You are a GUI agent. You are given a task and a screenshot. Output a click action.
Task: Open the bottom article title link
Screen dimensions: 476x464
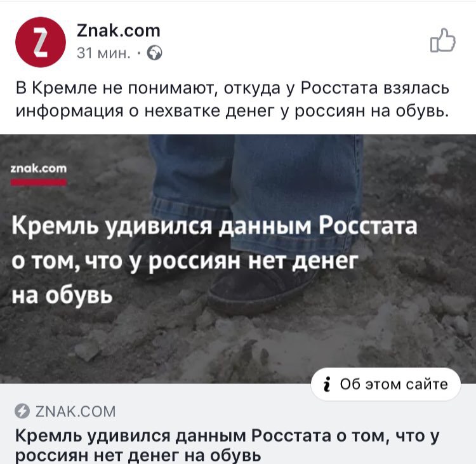click(227, 446)
